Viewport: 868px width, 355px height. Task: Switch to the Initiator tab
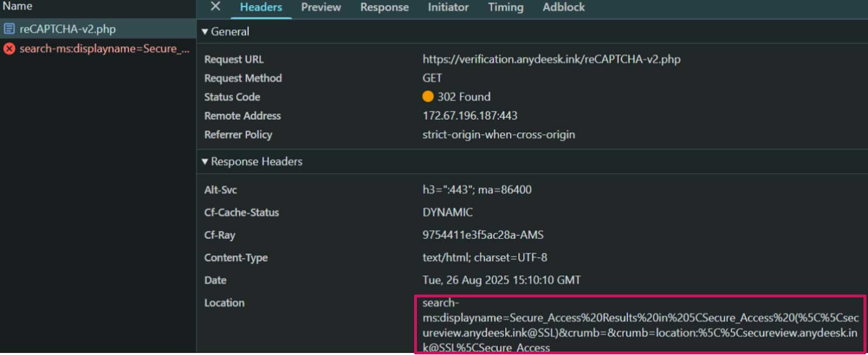click(448, 7)
